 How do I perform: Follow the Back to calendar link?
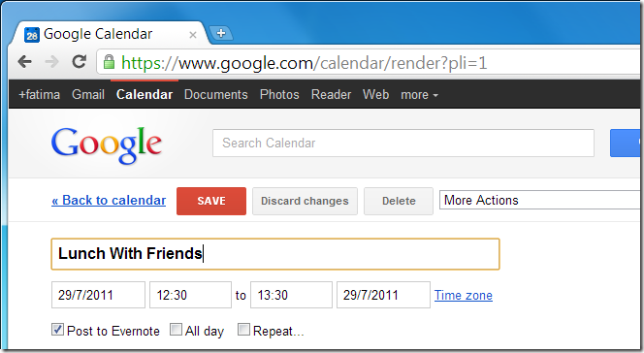pos(109,201)
